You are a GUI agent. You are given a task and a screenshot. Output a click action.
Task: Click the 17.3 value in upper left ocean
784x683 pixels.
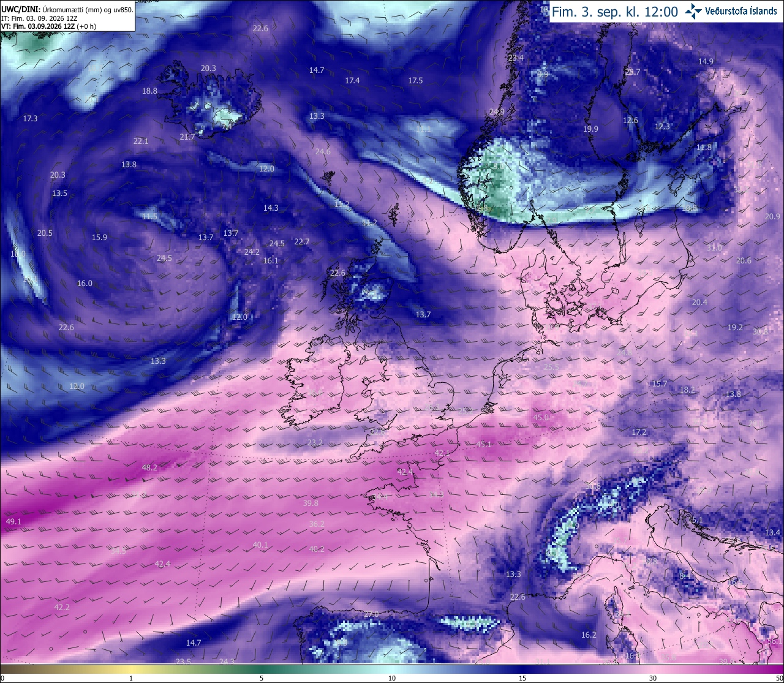pos(30,118)
